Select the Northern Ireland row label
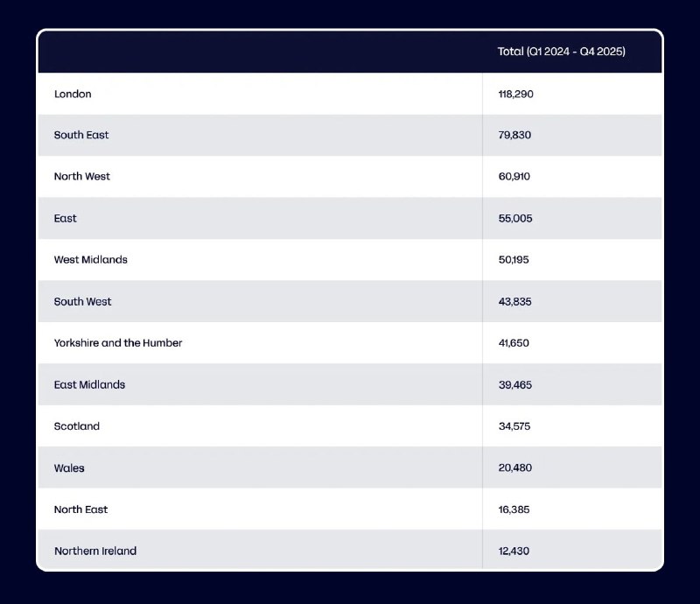Image resolution: width=700 pixels, height=604 pixels. click(95, 551)
